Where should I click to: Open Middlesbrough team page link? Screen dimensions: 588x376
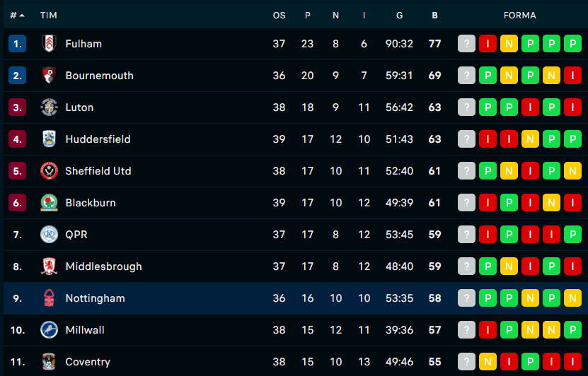103,266
